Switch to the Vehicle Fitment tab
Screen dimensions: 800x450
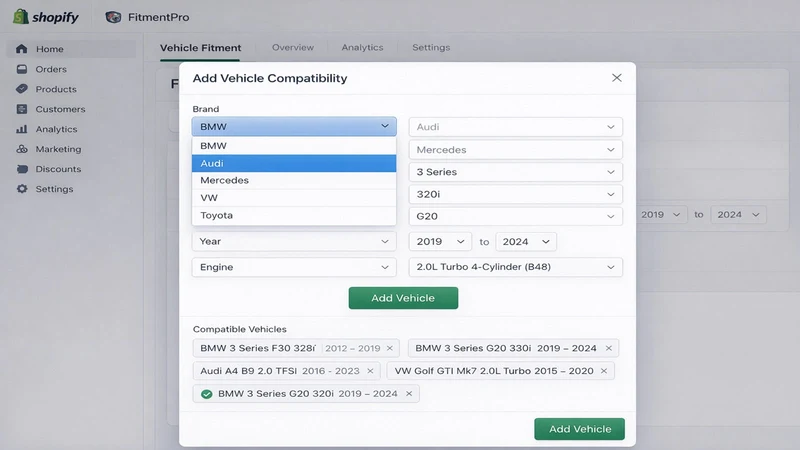[x=200, y=47]
